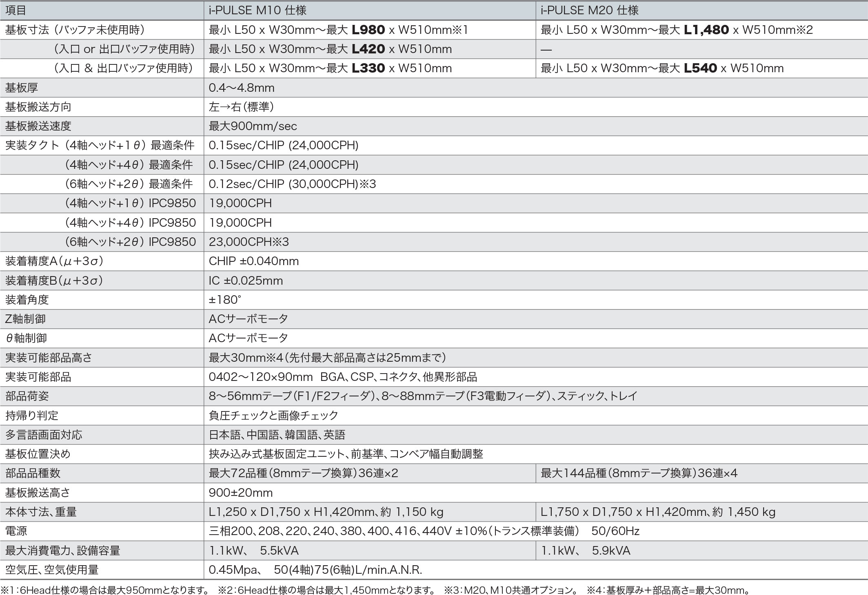Select the '1.1kW、 5.9kVA' M20 value
The image size is (868, 595).
coord(586,551)
